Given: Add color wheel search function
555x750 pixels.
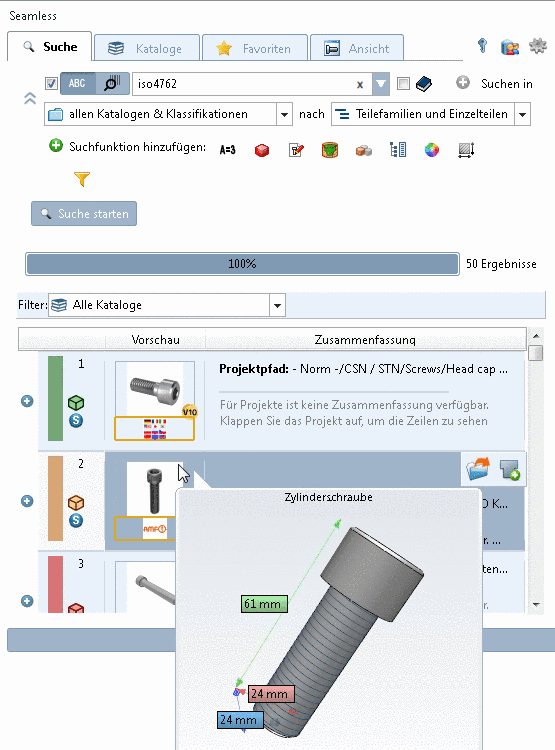Looking at the screenshot, I should click(432, 150).
